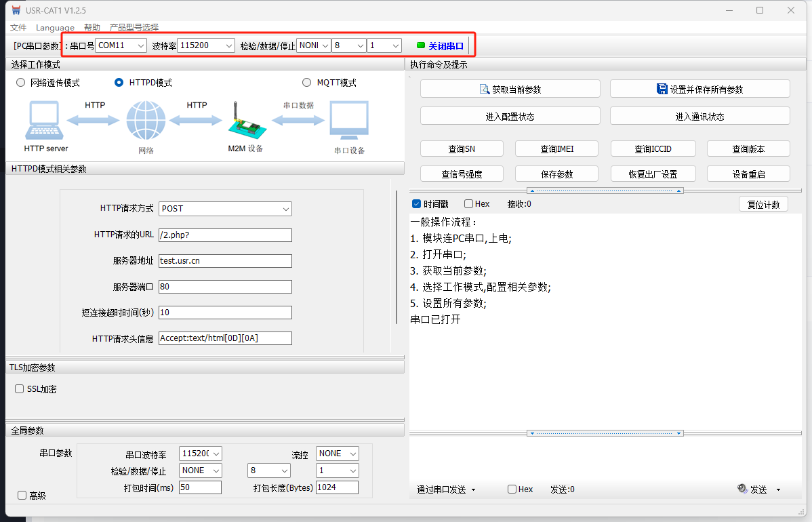Click the 设备重启 button

tap(748, 174)
